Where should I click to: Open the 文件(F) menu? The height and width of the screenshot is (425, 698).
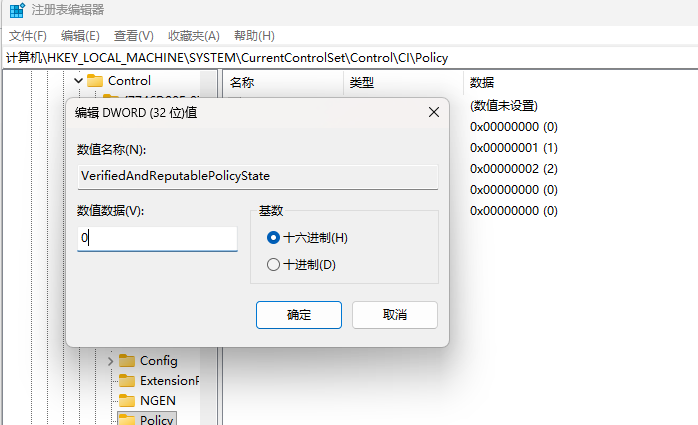pyautogui.click(x=28, y=36)
